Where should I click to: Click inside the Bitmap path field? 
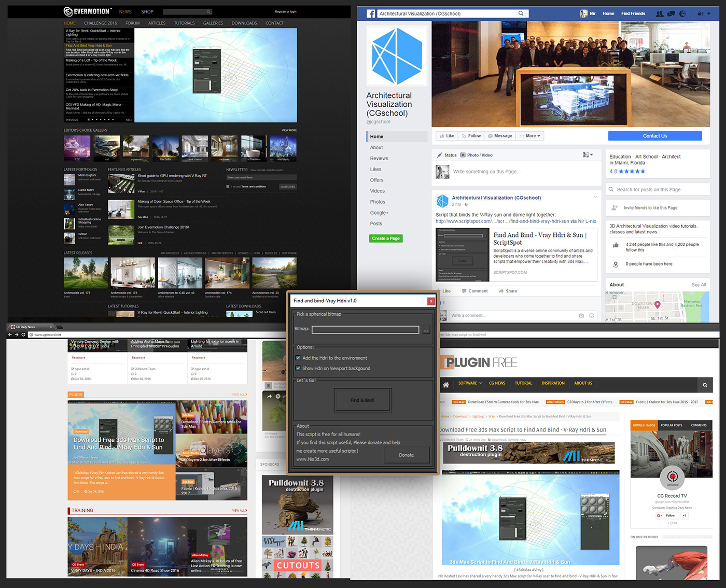[x=365, y=330]
